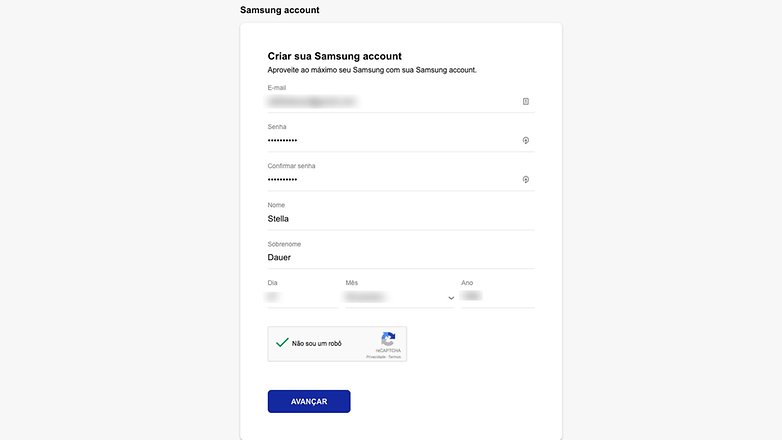782x440 pixels.
Task: Open the reCAPTCHA Termos link
Action: pyautogui.click(x=394, y=357)
